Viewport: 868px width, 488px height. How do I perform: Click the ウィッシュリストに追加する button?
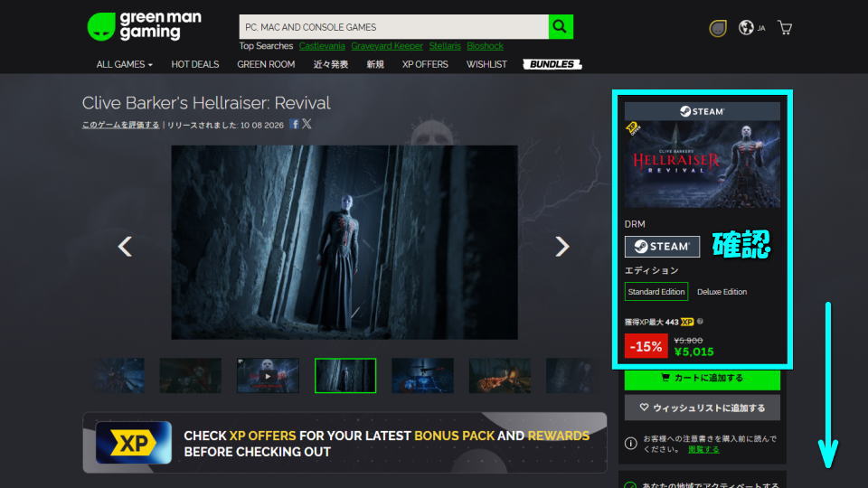coord(702,408)
